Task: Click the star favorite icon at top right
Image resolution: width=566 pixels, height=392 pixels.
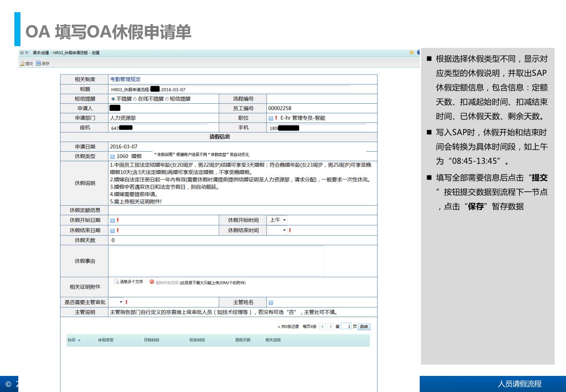Action: tap(411, 52)
